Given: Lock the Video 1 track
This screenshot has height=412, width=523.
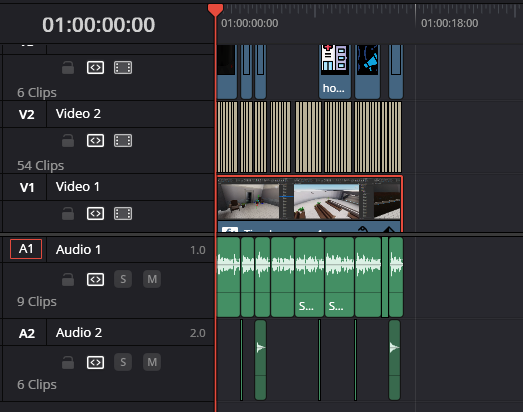Looking at the screenshot, I should 68,214.
